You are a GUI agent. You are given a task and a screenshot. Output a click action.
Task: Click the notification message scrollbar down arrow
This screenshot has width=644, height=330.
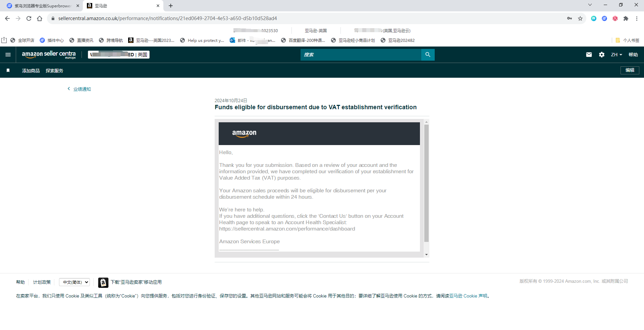(426, 255)
